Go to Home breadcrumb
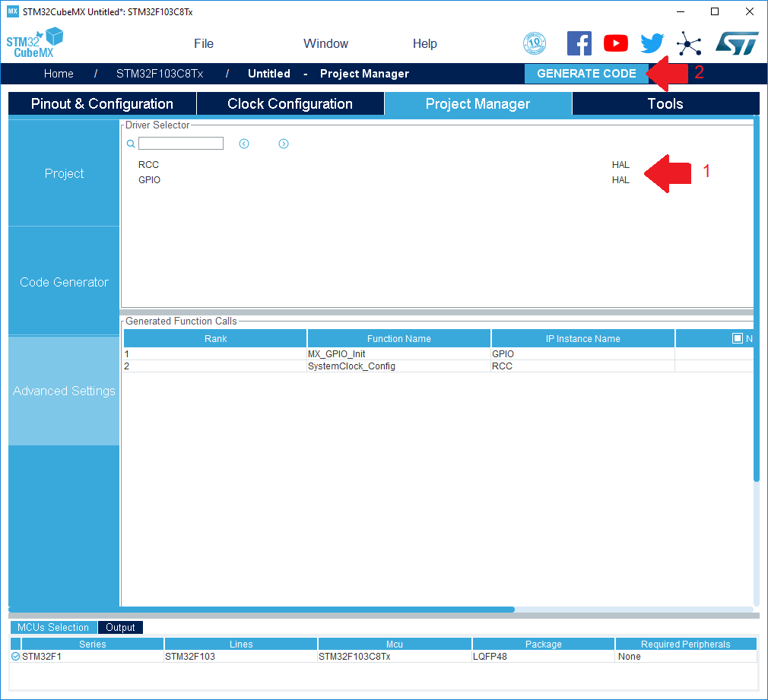Screen dimensions: 768x700 coord(59,74)
